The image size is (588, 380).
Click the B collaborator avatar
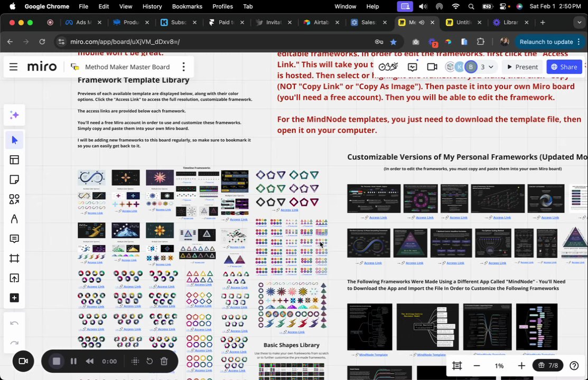click(471, 67)
